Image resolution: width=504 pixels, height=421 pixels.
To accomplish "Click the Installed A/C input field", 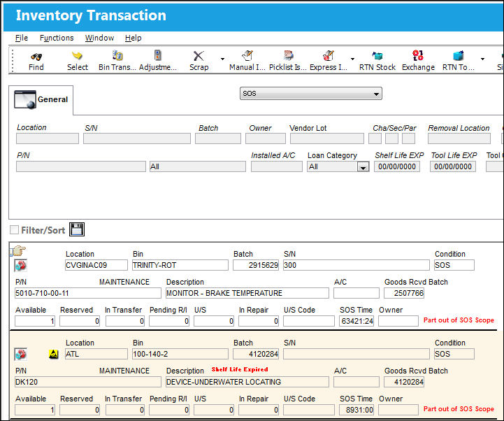I will 277,166.
